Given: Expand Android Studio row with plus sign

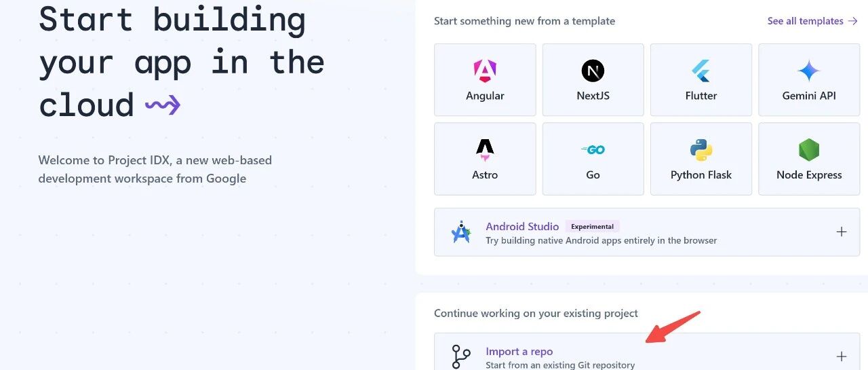Looking at the screenshot, I should click(x=842, y=232).
